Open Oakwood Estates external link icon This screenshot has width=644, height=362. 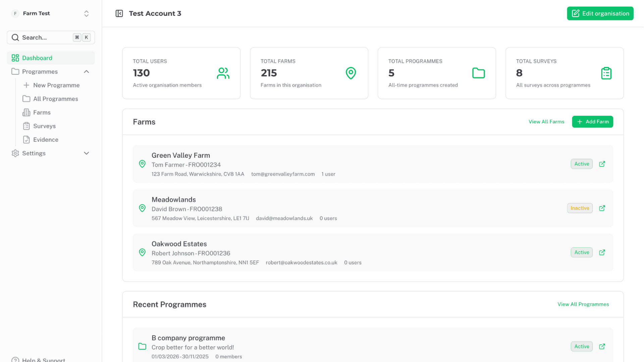click(602, 252)
